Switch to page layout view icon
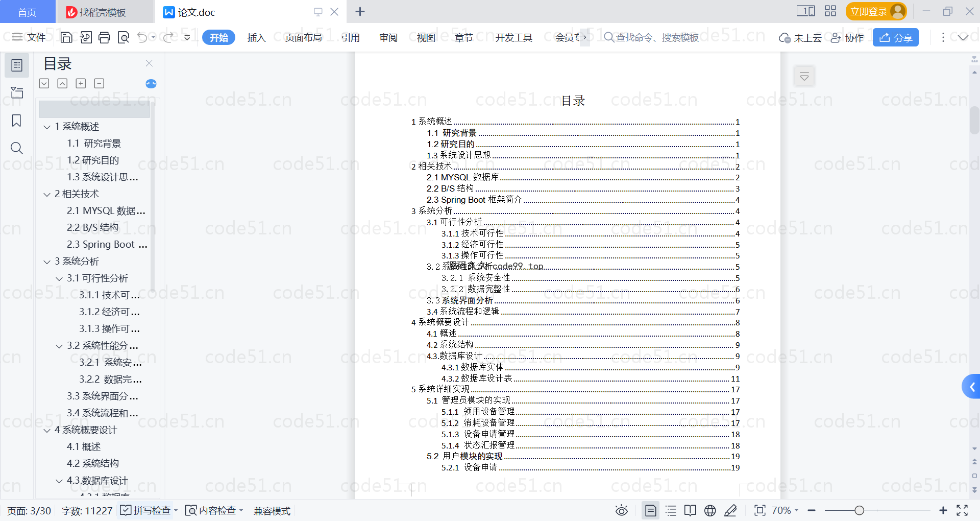Screen dimensions: 980x521 coord(650,510)
